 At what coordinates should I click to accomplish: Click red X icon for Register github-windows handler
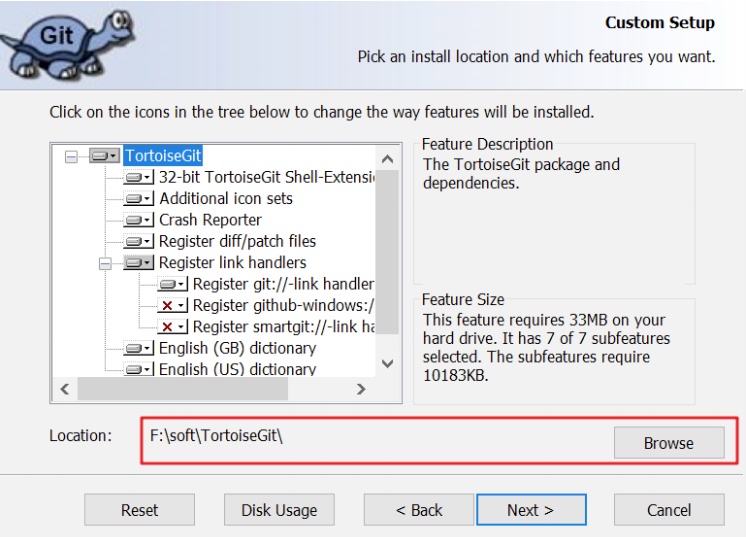pyautogui.click(x=173, y=305)
